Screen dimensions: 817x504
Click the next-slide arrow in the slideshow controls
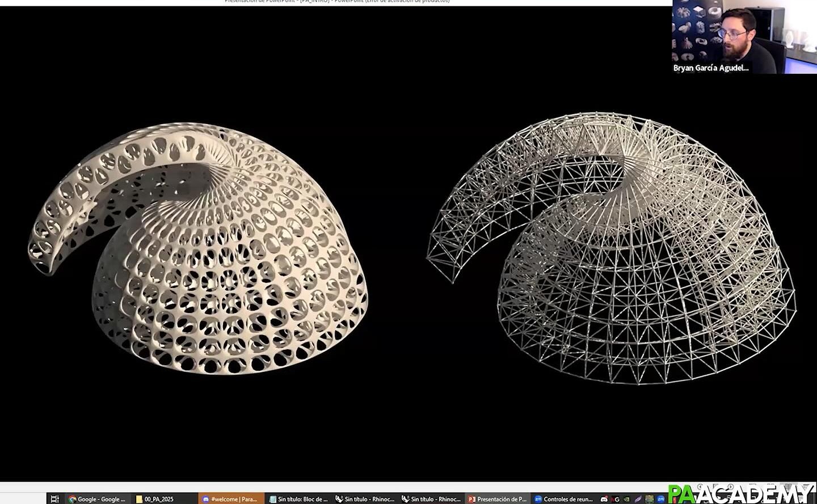click(x=731, y=486)
